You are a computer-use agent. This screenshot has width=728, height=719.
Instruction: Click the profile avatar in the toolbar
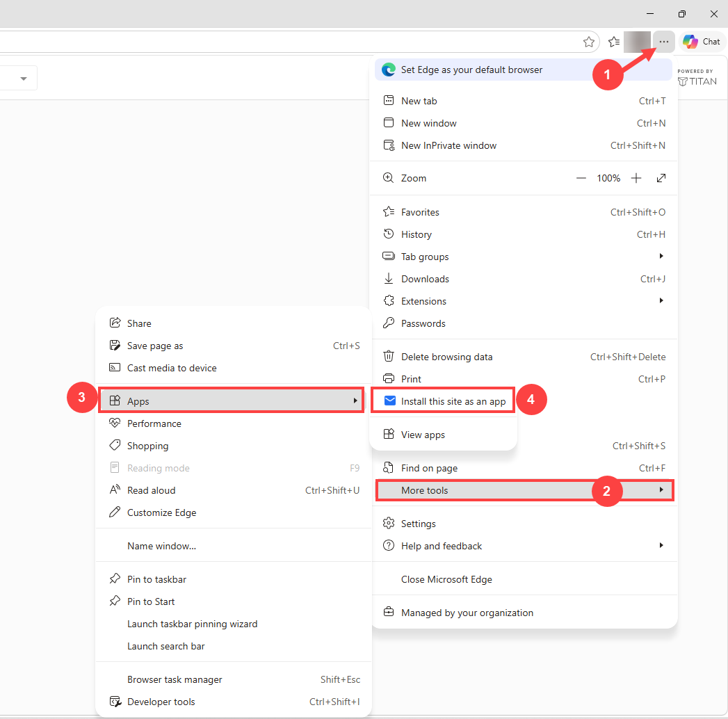pyautogui.click(x=637, y=42)
